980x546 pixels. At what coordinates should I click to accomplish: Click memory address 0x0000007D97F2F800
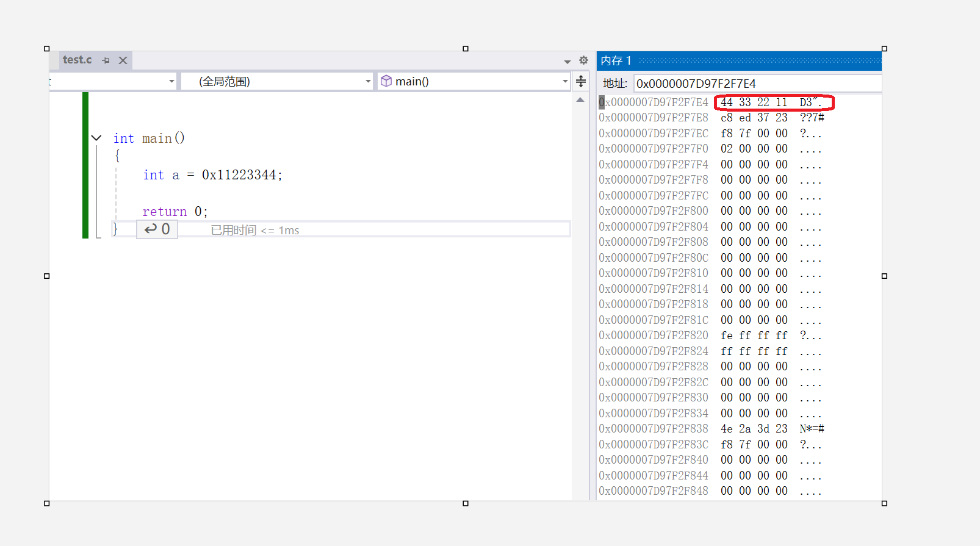click(x=654, y=210)
